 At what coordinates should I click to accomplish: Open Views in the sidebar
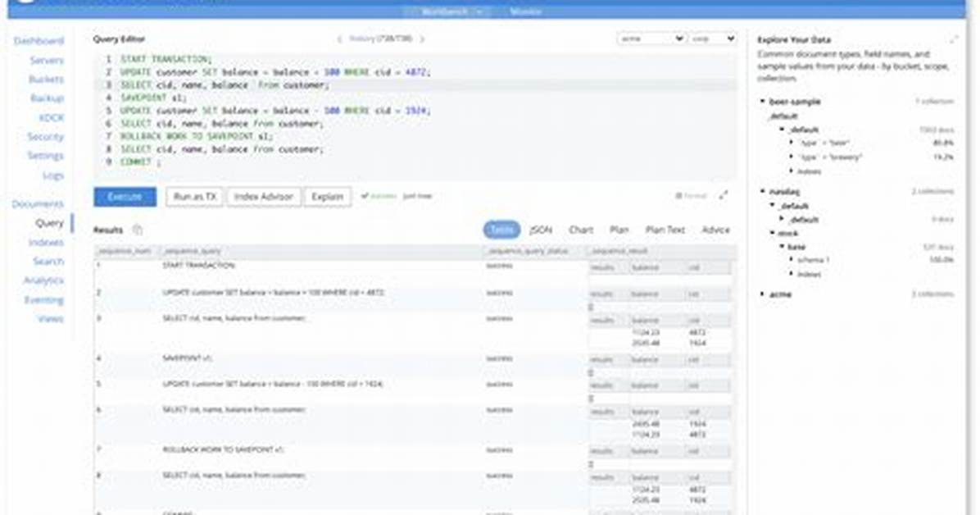click(x=51, y=318)
